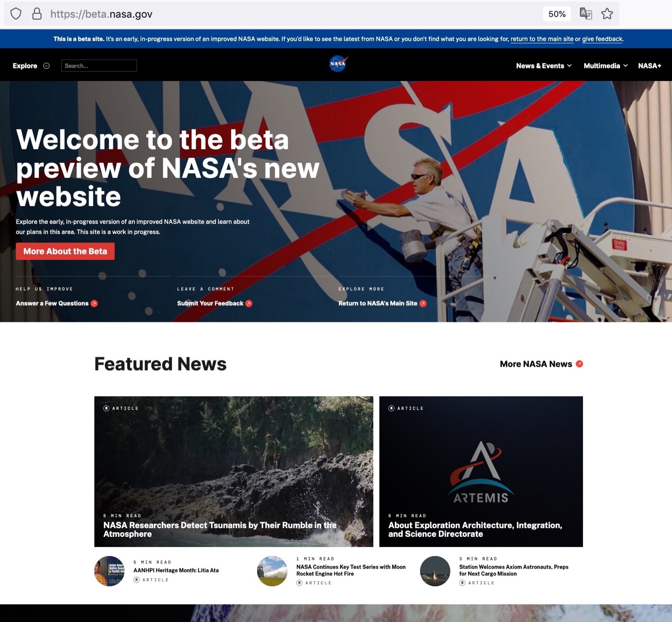This screenshot has height=622, width=672.
Task: Click the More About the Beta button
Action: pyautogui.click(x=65, y=251)
